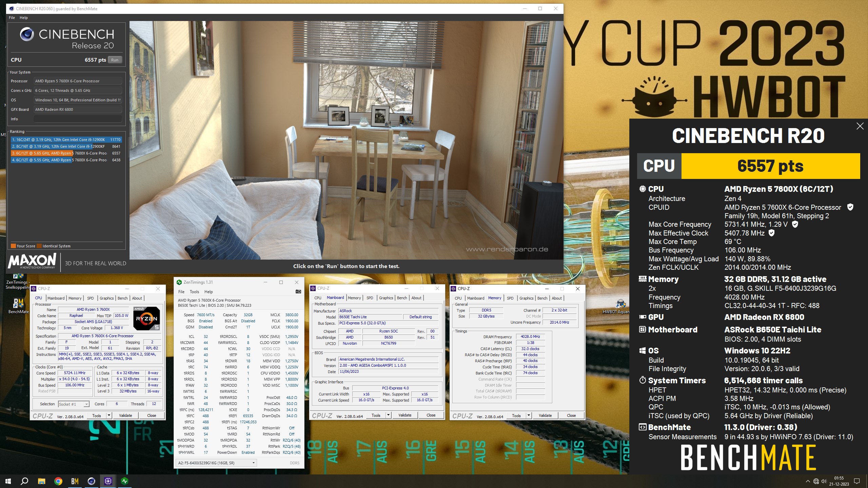The width and height of the screenshot is (868, 488).
Task: Click the orange Your Score legend swatch
Action: pos(13,246)
